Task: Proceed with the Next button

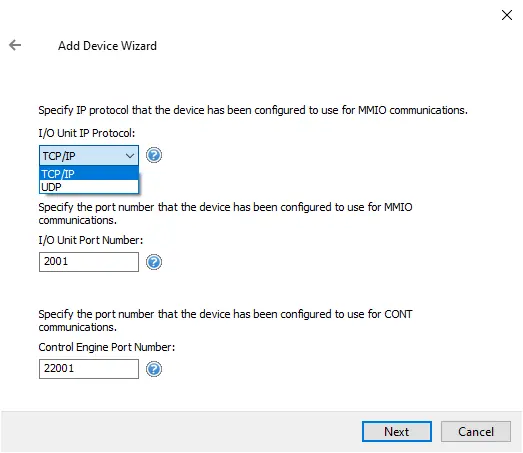Action: point(397,431)
